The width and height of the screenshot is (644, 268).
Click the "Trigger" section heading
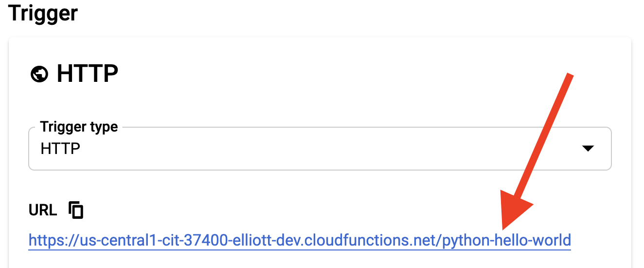point(43,12)
